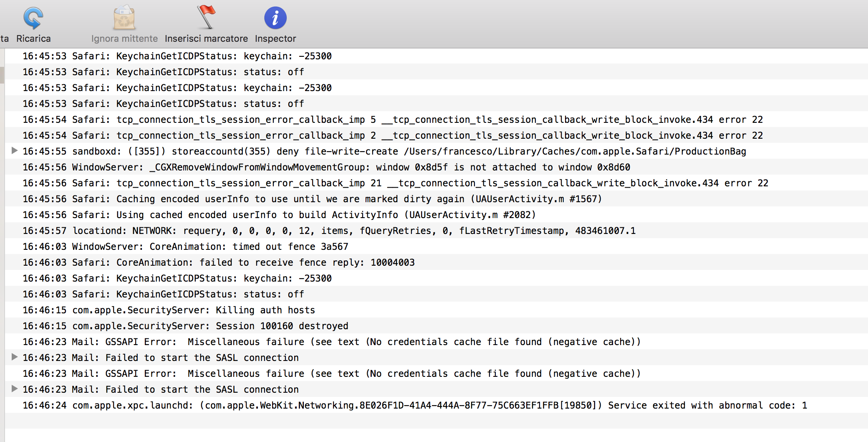Screen dimensions: 868x442
Task: Expand the 16:45:55 sandboxd log entry
Action: point(15,150)
